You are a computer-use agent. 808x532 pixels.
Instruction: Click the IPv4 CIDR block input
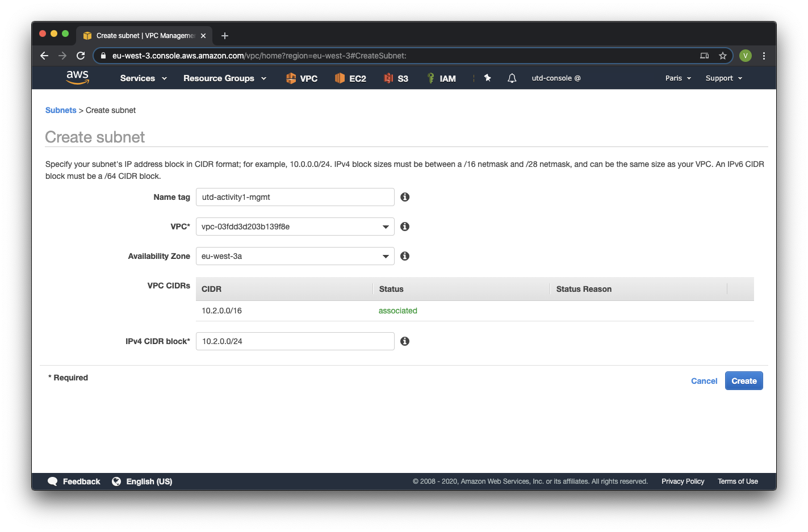[295, 341]
